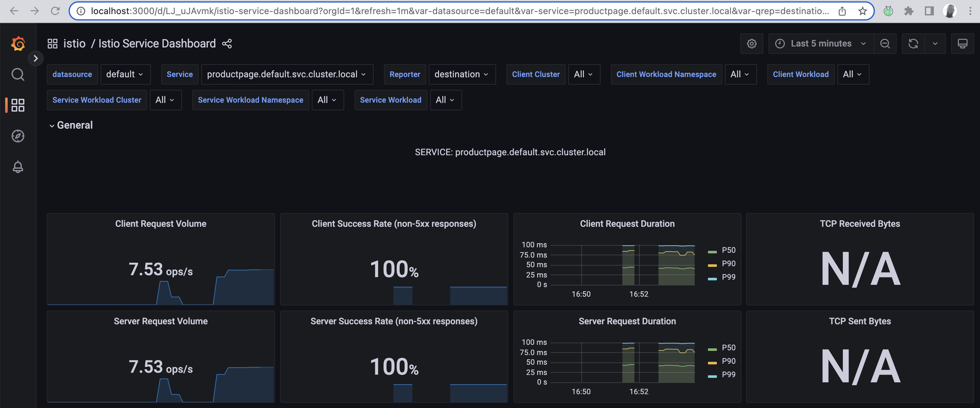Screen dimensions: 980x408
Task: Click the refresh dashboard button
Action: click(x=913, y=43)
